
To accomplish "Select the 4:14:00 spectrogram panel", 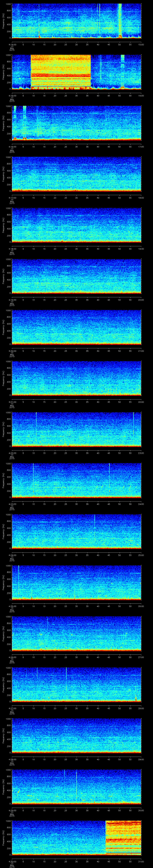I will 77,21.
